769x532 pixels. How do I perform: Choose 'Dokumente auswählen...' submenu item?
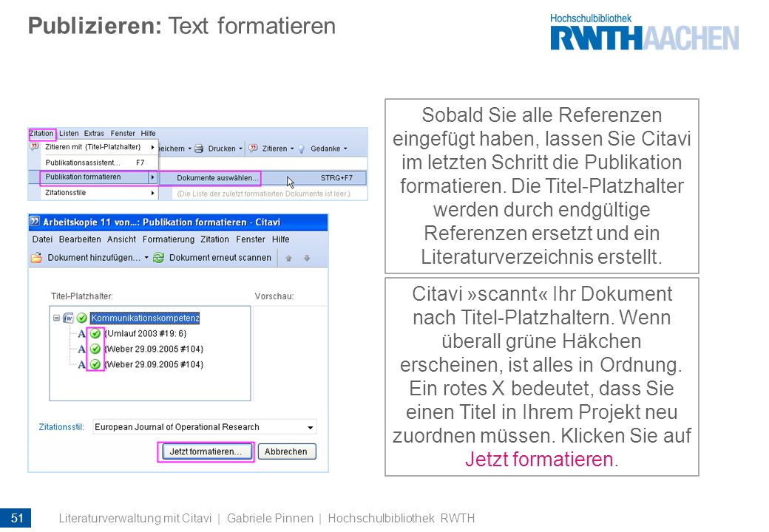coord(217,178)
